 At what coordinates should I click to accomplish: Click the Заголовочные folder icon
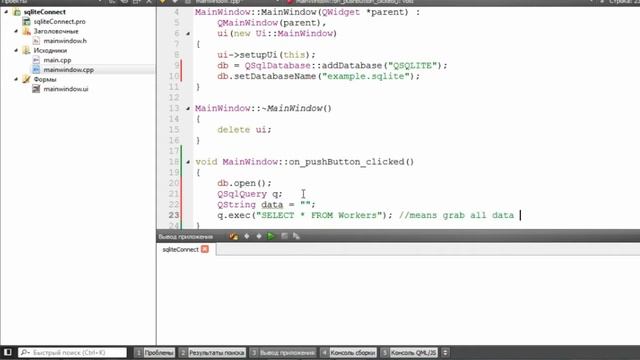(27, 31)
